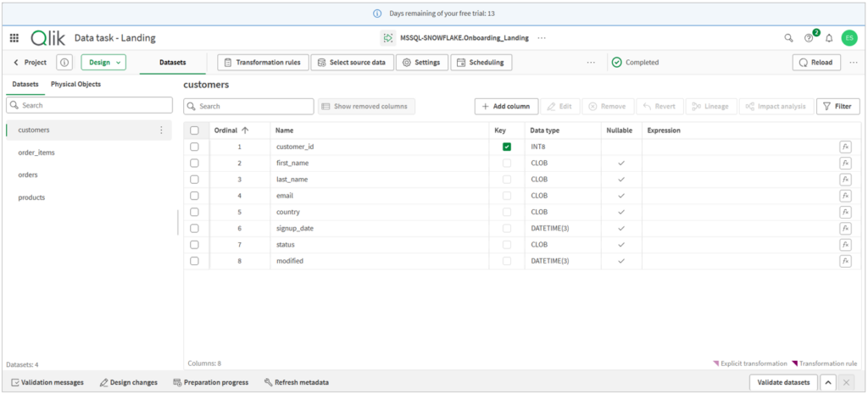
Task: Open expression editor for email
Action: pos(845,196)
